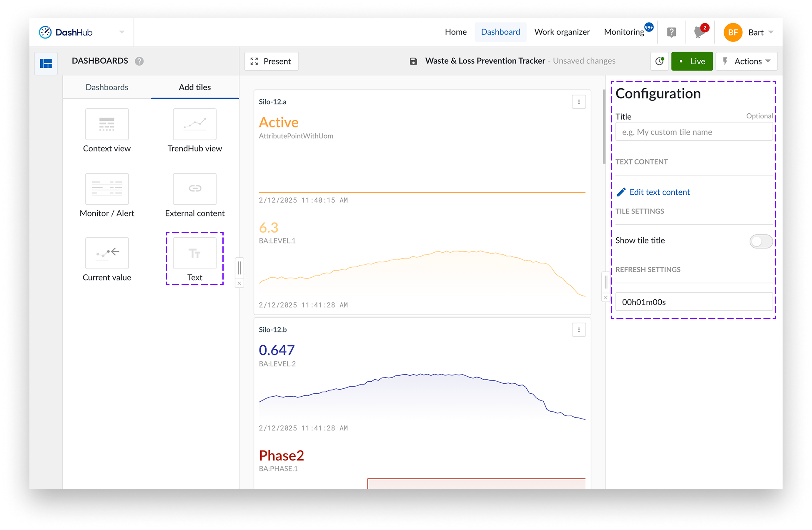The height and width of the screenshot is (530, 812).
Task: Toggle Show tile title switch
Action: [x=761, y=241]
